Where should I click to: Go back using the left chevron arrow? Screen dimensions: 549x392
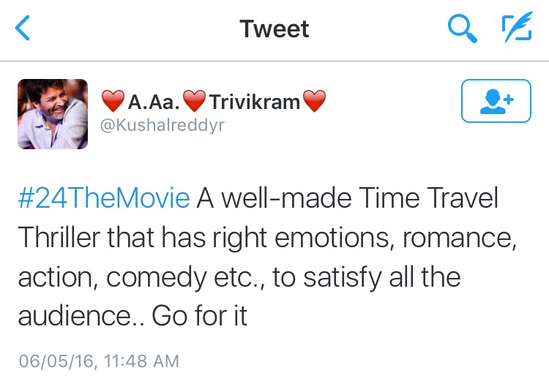[x=23, y=29]
